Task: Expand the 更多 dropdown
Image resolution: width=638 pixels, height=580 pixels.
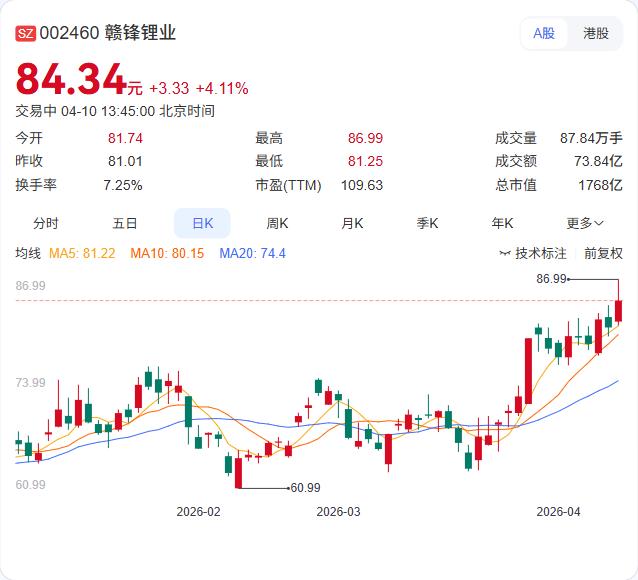Action: coord(585,223)
